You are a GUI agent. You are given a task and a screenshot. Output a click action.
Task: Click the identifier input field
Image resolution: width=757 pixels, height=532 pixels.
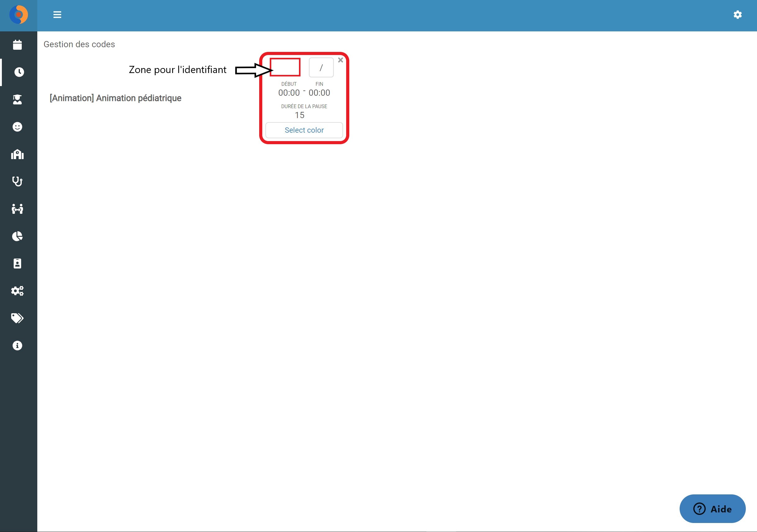(x=285, y=67)
